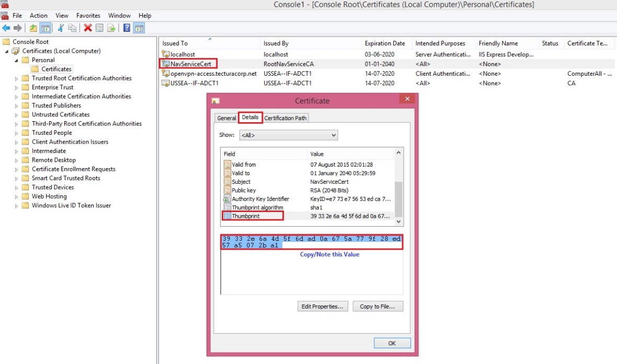Screen dimensions: 617x364
Task: Toggle Show/Hide Action Pane button
Action: coord(139,28)
